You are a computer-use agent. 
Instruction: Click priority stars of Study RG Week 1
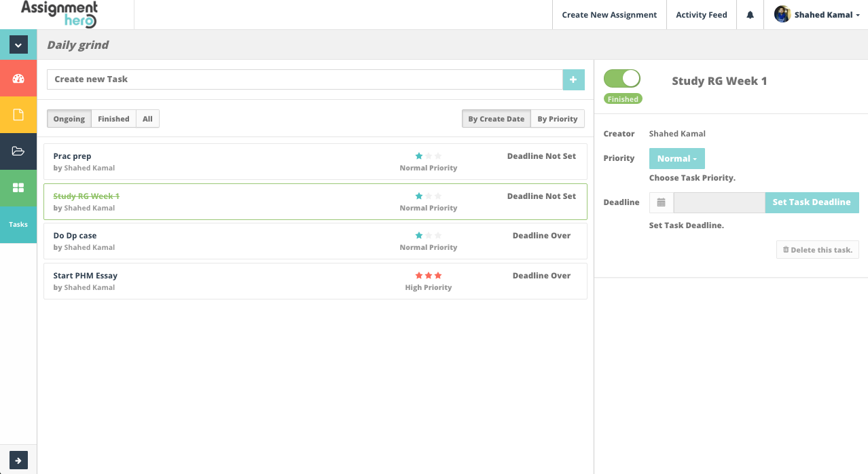[x=429, y=196]
